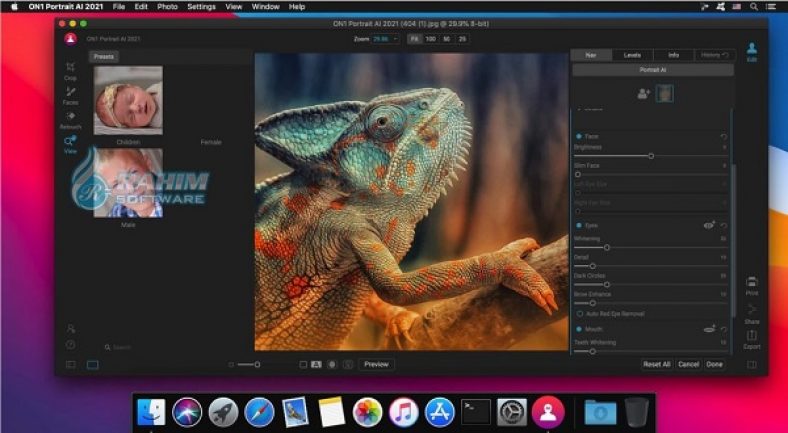788x433 pixels.
Task: Click the ON1 logo icon at top left
Action: 71,39
